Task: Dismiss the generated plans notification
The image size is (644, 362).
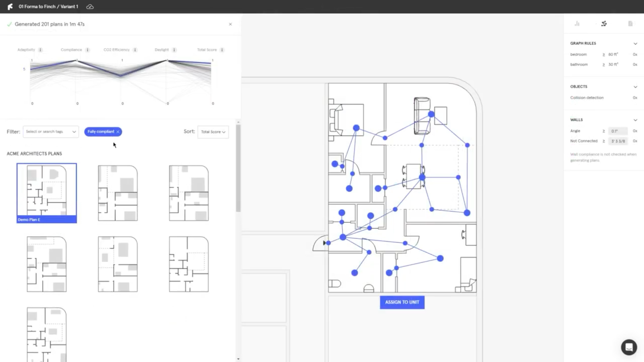Action: [x=230, y=24]
